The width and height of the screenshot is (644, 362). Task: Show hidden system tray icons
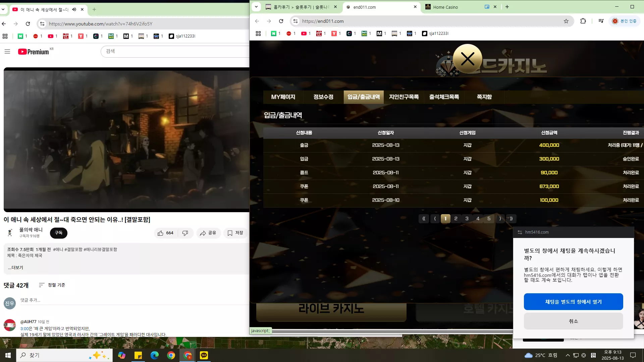pos(568,355)
